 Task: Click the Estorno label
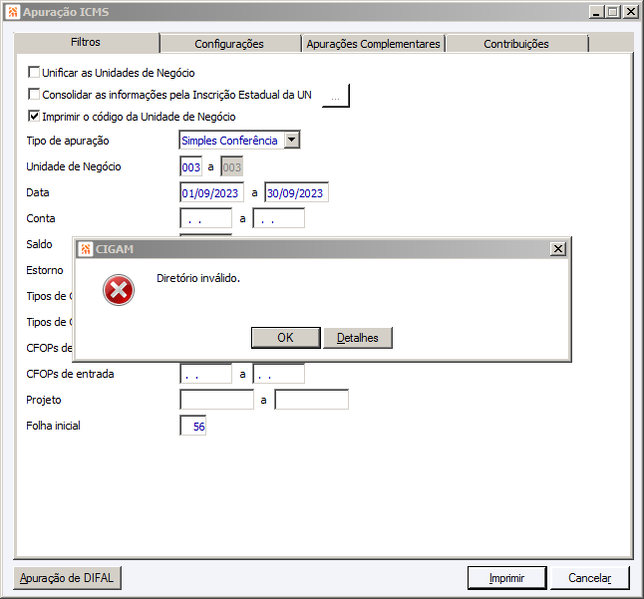[45, 270]
